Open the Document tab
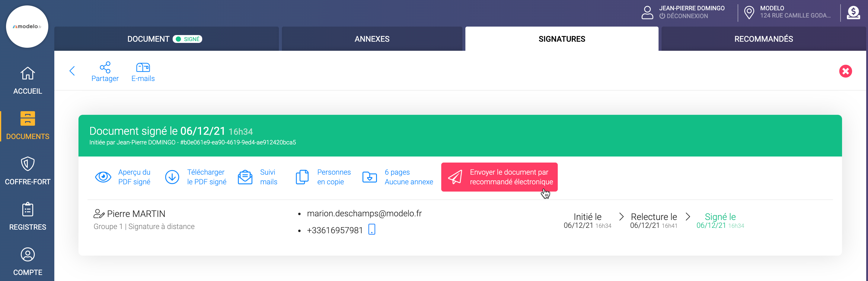The height and width of the screenshot is (281, 868). click(148, 39)
